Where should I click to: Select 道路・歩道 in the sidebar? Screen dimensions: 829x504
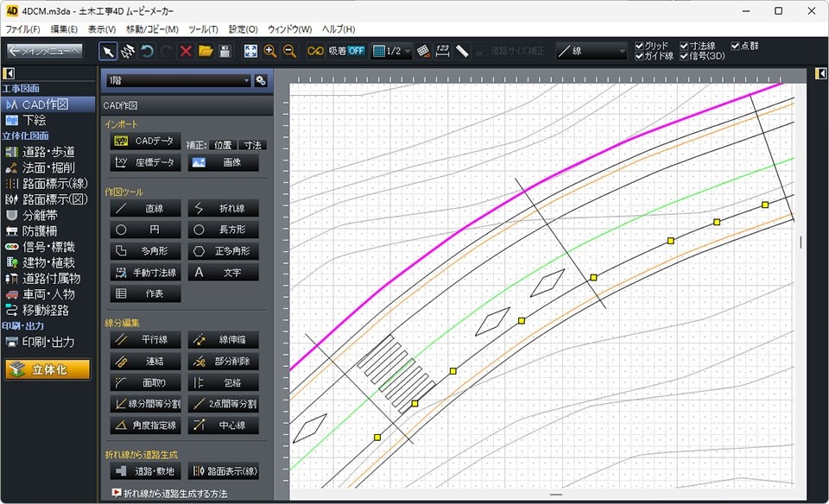pos(47,152)
